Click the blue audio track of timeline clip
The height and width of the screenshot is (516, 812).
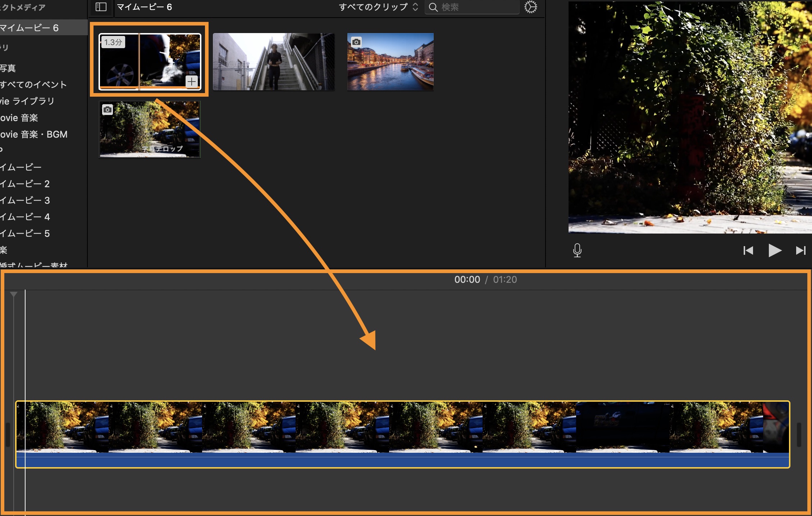[402, 460]
